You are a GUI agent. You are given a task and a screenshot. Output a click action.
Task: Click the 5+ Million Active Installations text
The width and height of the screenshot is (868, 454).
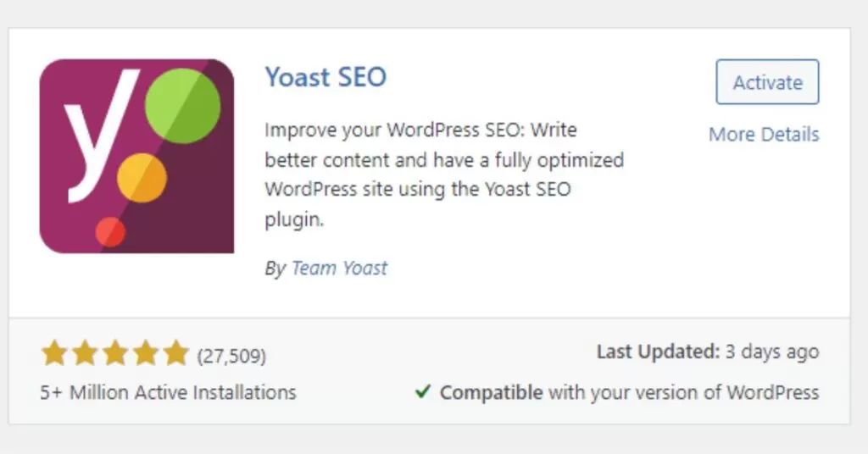(169, 392)
